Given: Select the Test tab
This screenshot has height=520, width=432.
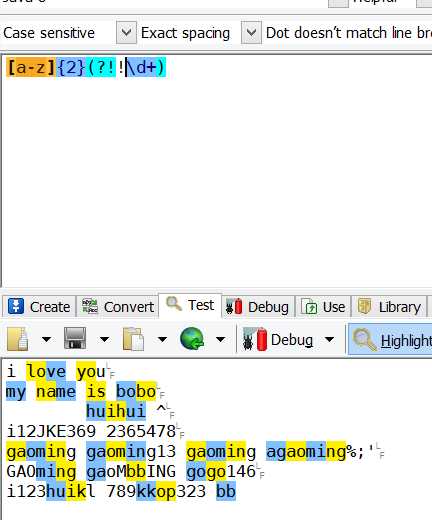Looking at the screenshot, I should (x=190, y=305).
